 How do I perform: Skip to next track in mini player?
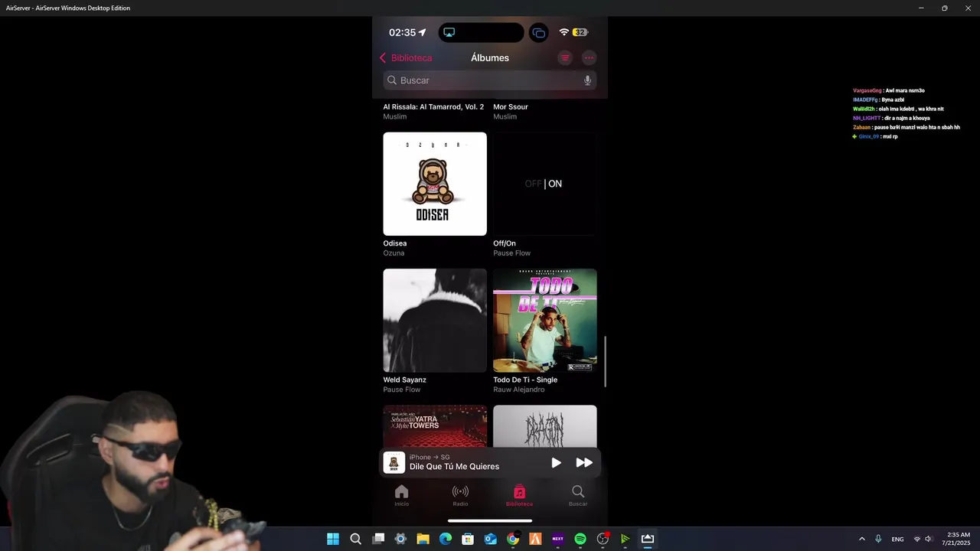584,463
